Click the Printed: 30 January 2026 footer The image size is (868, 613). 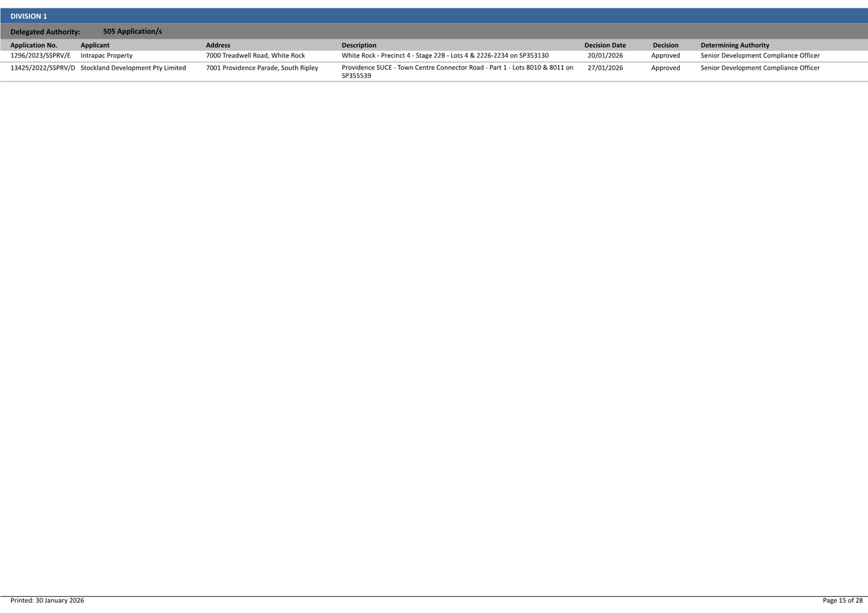pyautogui.click(x=47, y=600)
